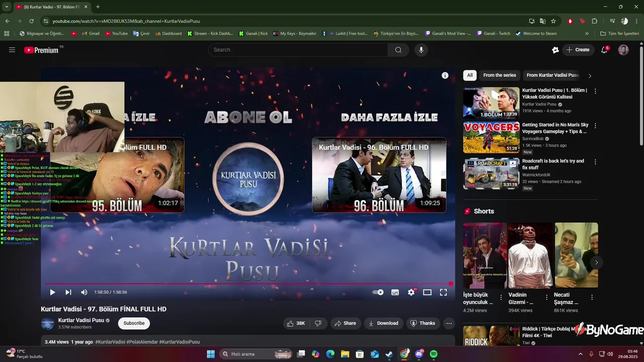Open the YouTube notifications bell
This screenshot has height=362, width=644.
(605, 50)
